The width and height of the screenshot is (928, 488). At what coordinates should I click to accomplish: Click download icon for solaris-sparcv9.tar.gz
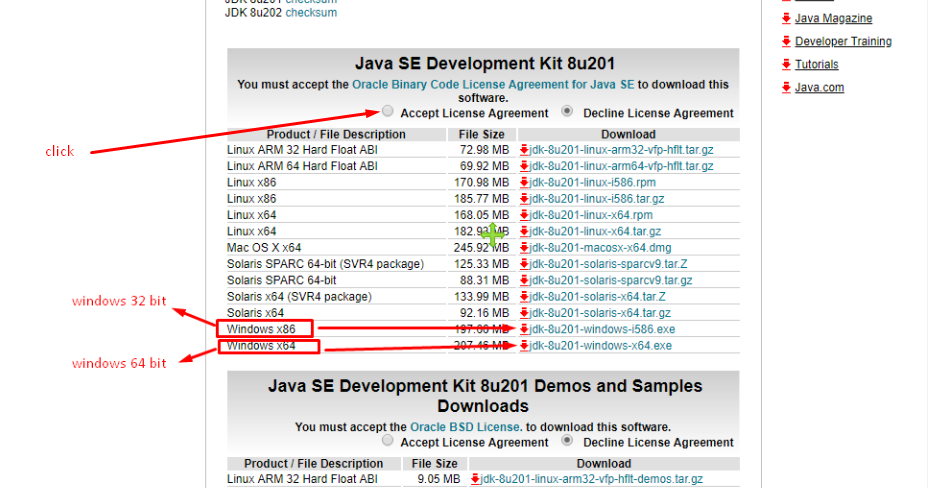point(524,280)
